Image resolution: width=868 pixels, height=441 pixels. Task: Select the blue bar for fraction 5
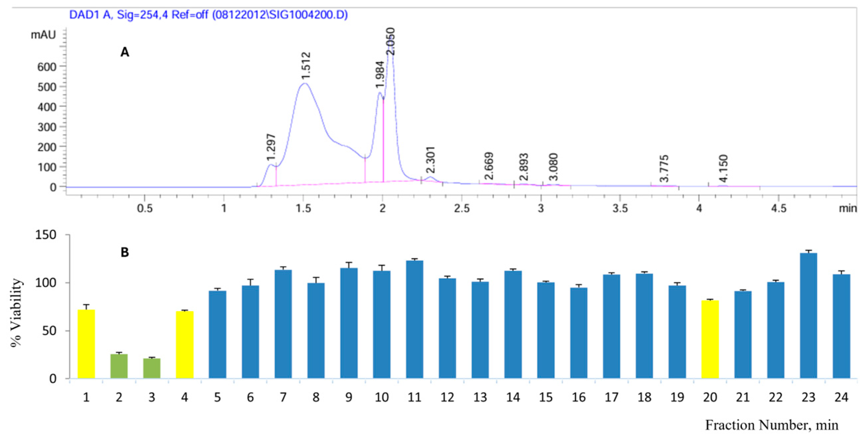pyautogui.click(x=218, y=334)
